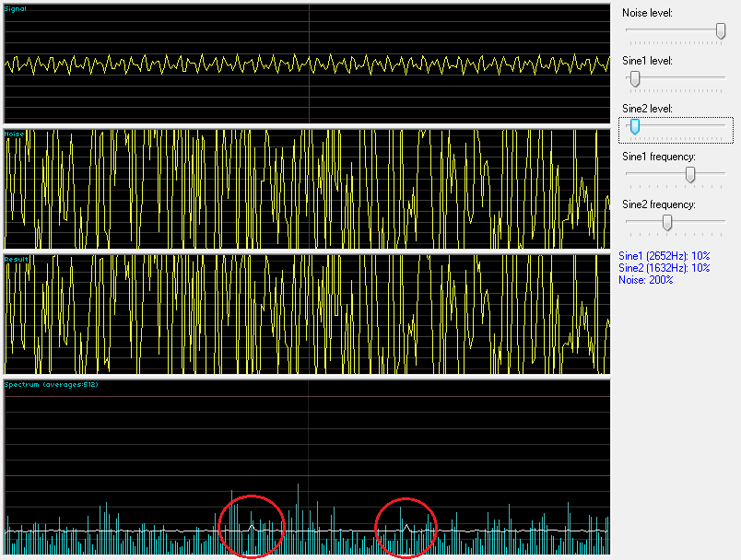741x560 pixels.
Task: Click the Signal waveform graph panel
Action: [x=307, y=64]
